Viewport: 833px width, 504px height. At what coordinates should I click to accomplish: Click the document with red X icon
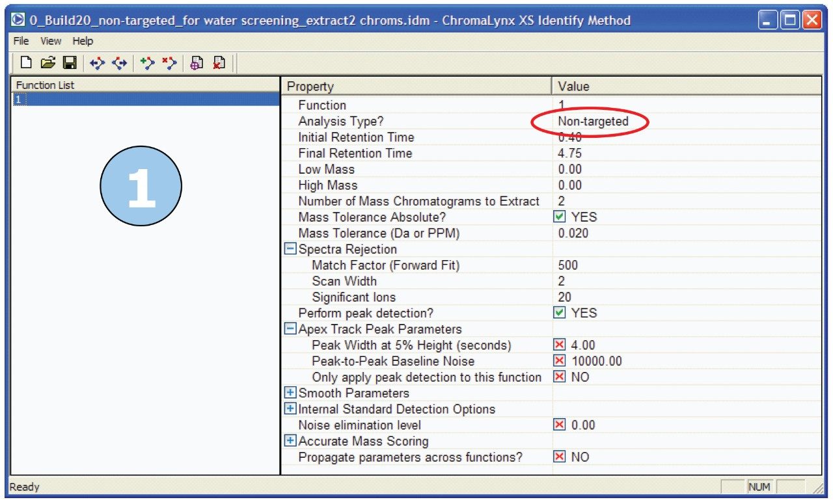tap(219, 63)
